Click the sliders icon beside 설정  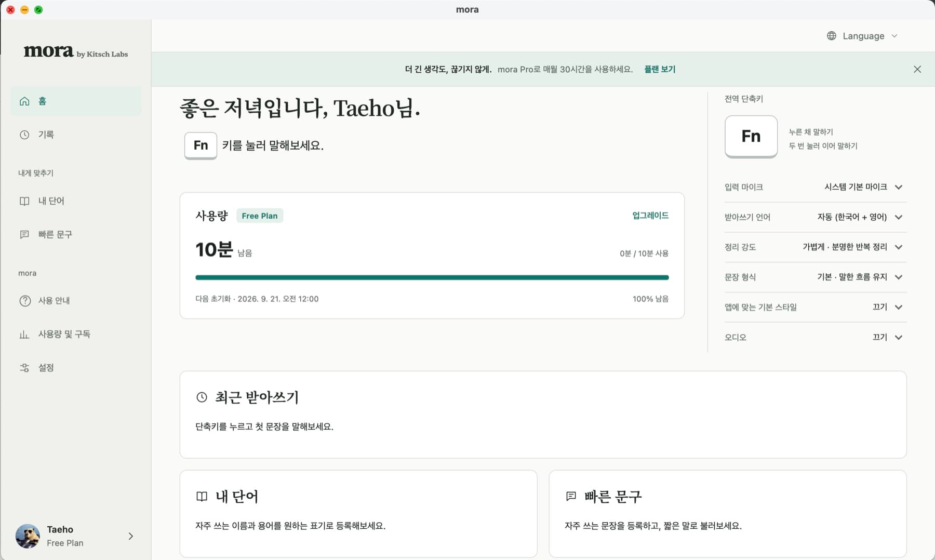[24, 368]
